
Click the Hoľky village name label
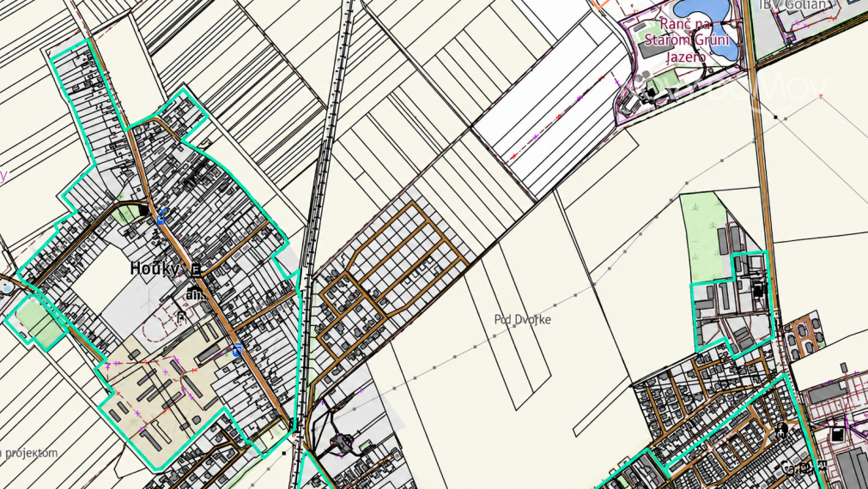tap(155, 269)
